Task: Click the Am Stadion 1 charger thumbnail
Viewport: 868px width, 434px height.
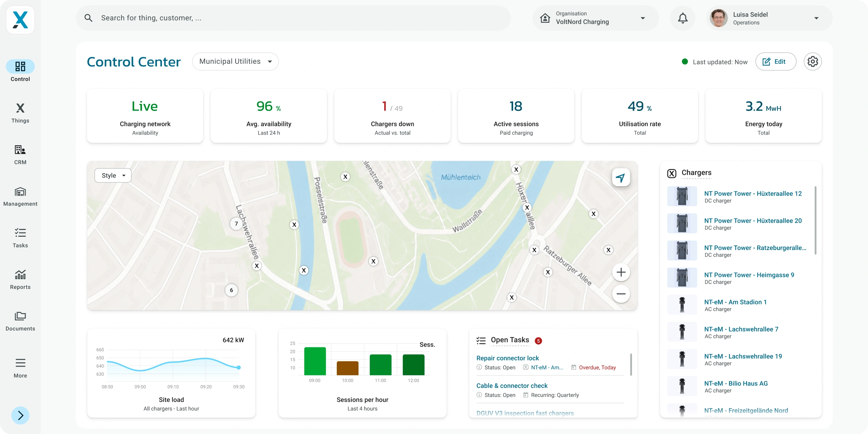Action: [682, 305]
